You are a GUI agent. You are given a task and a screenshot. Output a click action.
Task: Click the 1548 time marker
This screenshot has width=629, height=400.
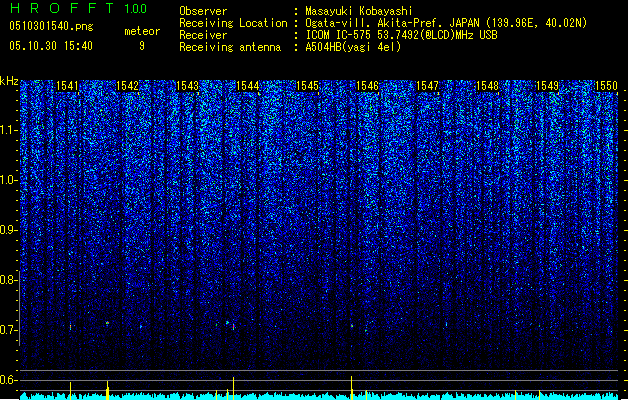(487, 86)
